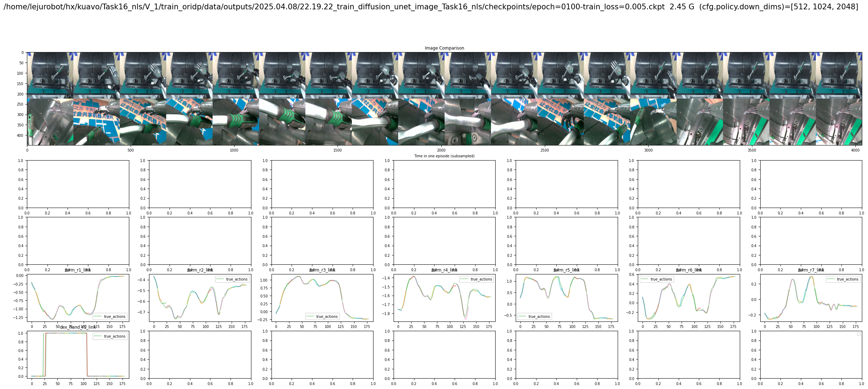868x389 pixels.
Task: Click the dex_hand_r1_link subplot title
Action: (x=78, y=327)
